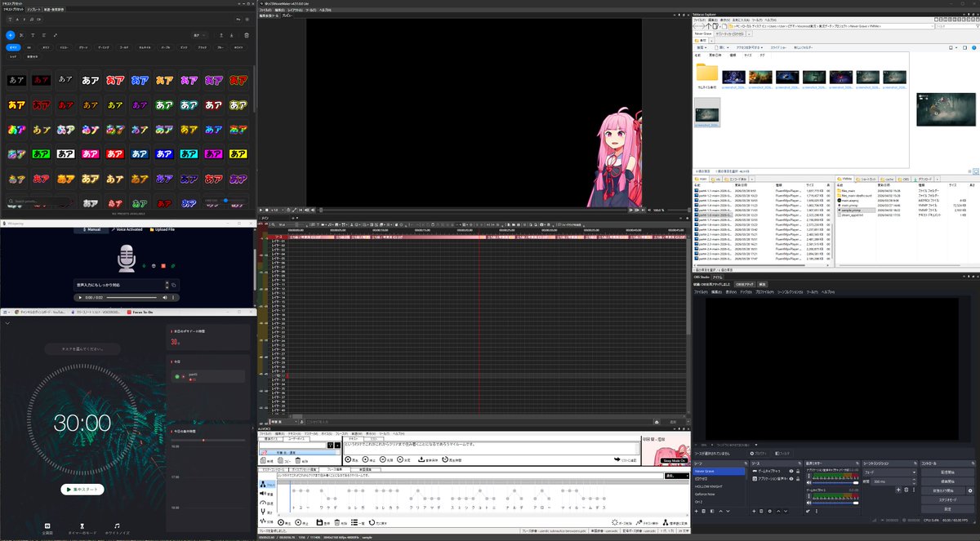
Task: Click the large microphone icon in Whispering
Action: click(127, 259)
